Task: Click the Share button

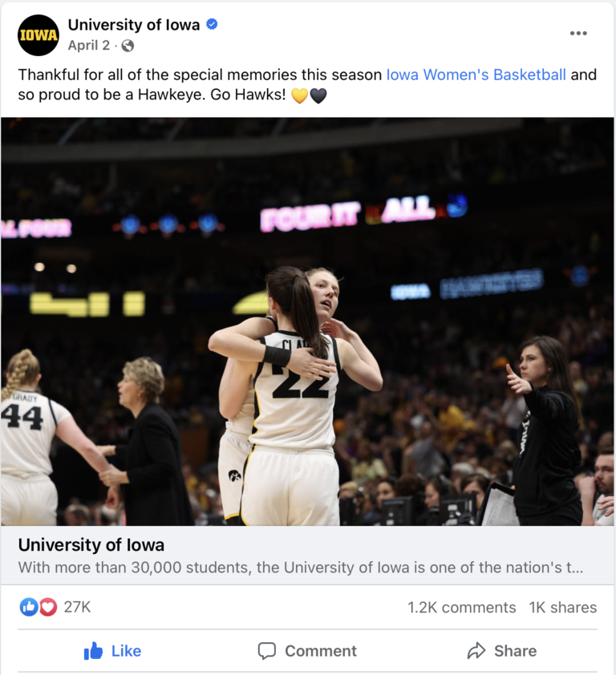Action: pos(502,651)
